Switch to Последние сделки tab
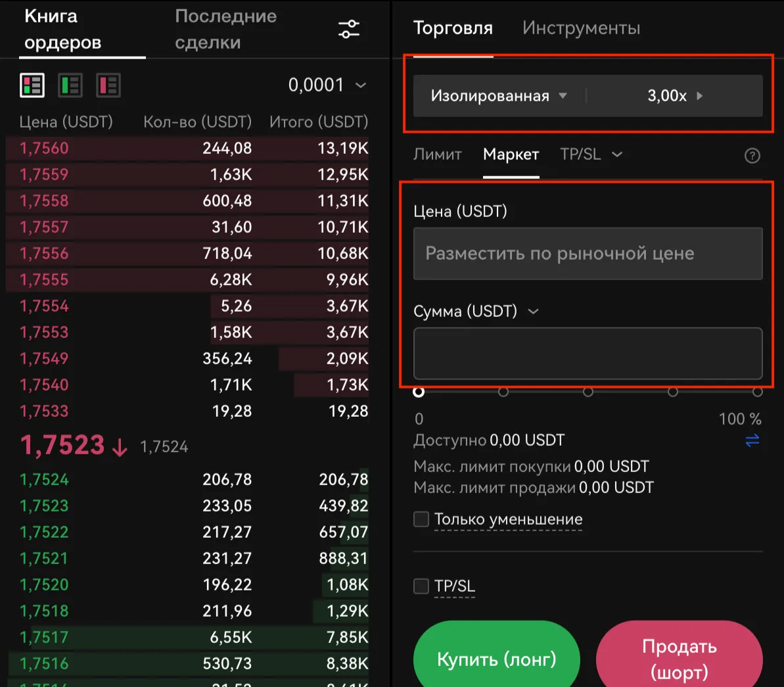This screenshot has height=687, width=784. click(225, 30)
